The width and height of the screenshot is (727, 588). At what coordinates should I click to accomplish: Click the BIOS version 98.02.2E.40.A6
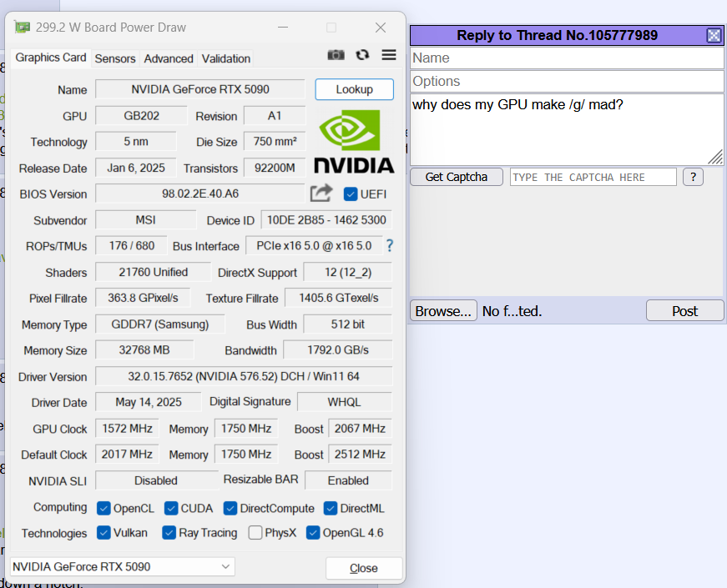tap(200, 193)
